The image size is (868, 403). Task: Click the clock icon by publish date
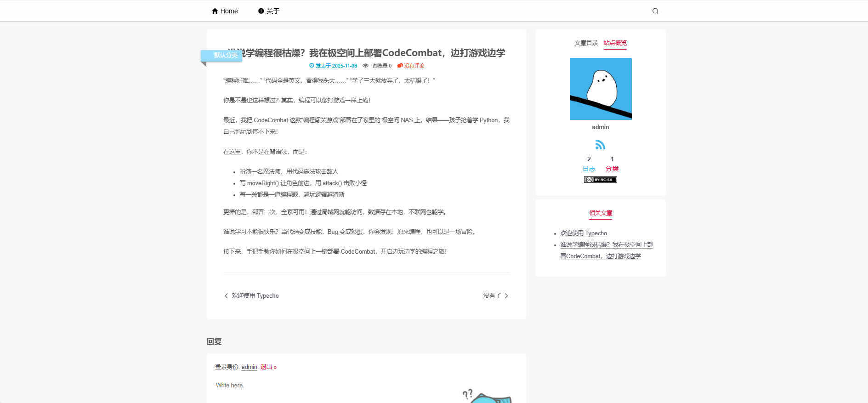[312, 66]
